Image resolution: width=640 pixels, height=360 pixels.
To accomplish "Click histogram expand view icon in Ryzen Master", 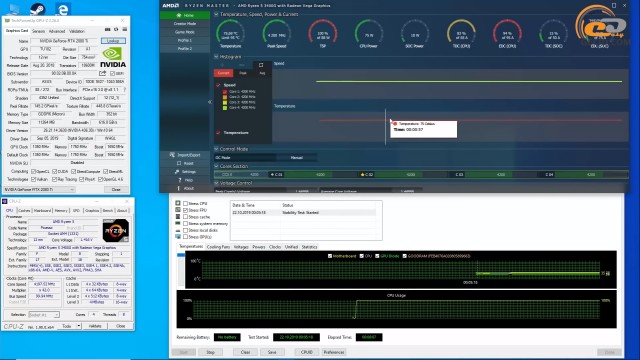I will [261, 65].
